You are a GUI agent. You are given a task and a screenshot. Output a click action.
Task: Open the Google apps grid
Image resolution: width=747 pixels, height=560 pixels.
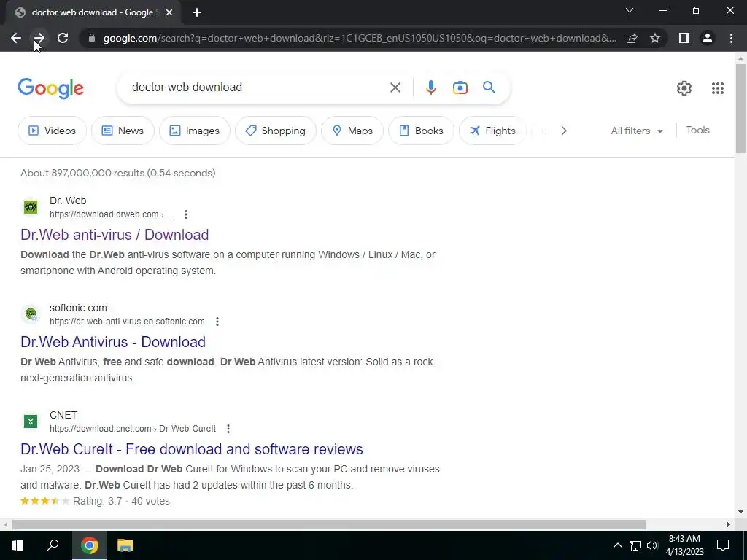pyautogui.click(x=718, y=87)
